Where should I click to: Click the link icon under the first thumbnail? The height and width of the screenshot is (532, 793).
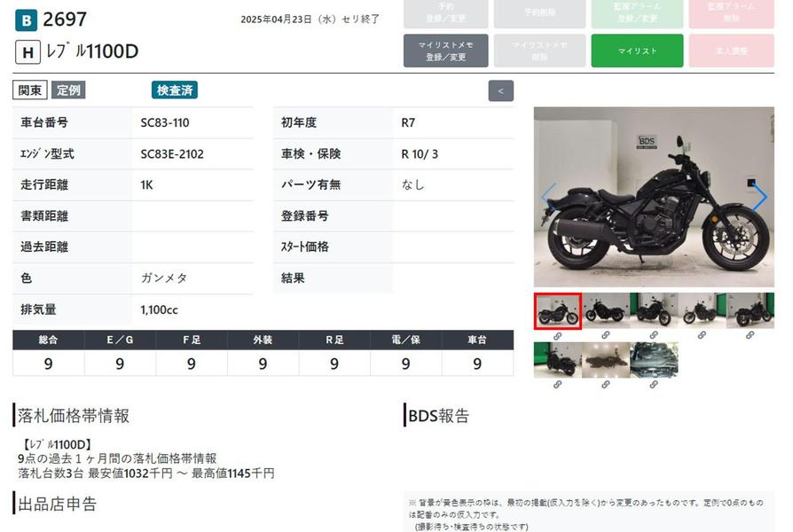click(557, 336)
